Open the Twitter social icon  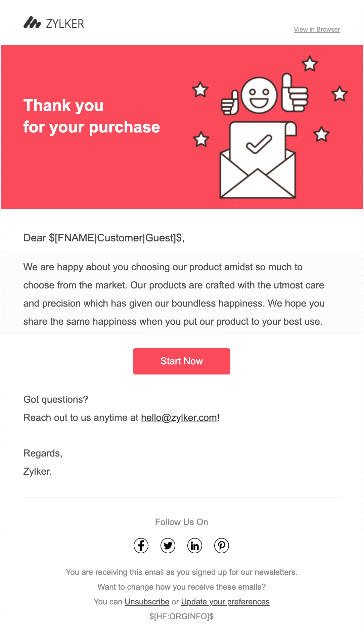pos(168,546)
